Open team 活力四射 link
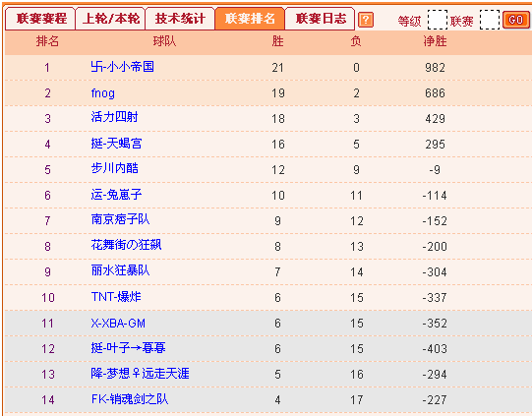532x416 pixels. [114, 117]
